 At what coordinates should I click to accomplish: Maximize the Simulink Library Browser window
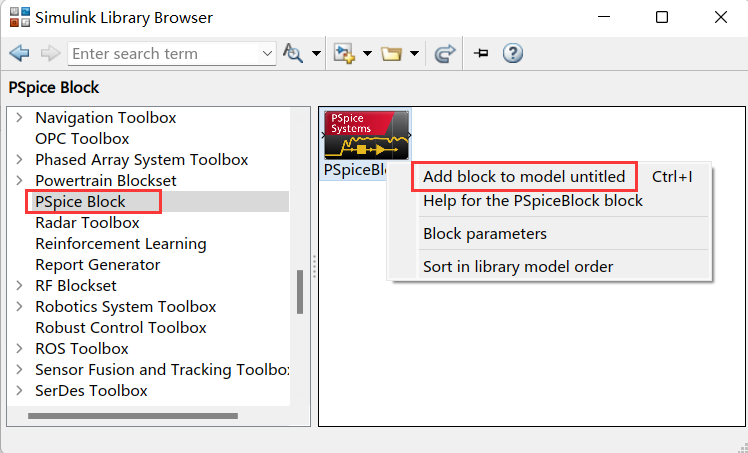pos(662,17)
